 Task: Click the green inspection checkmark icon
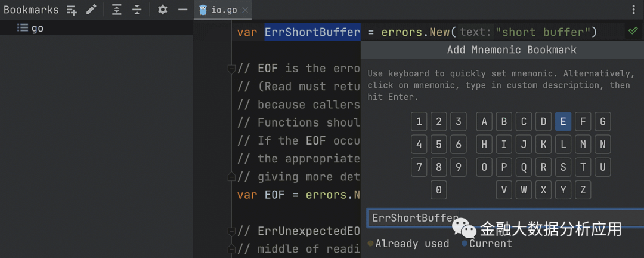pos(633,31)
